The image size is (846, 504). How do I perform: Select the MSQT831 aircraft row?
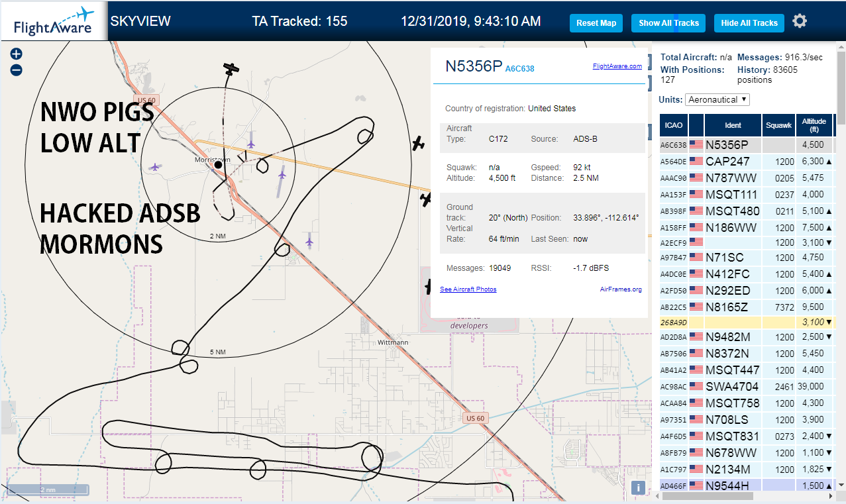[747, 436]
